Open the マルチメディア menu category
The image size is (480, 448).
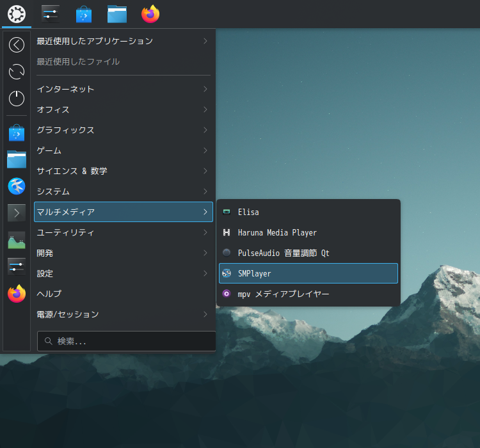pos(124,212)
